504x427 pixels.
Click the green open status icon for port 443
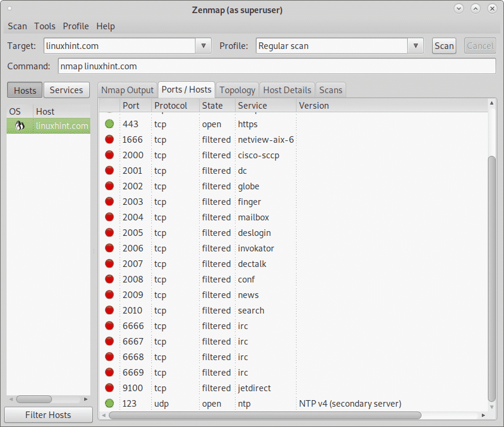point(109,124)
